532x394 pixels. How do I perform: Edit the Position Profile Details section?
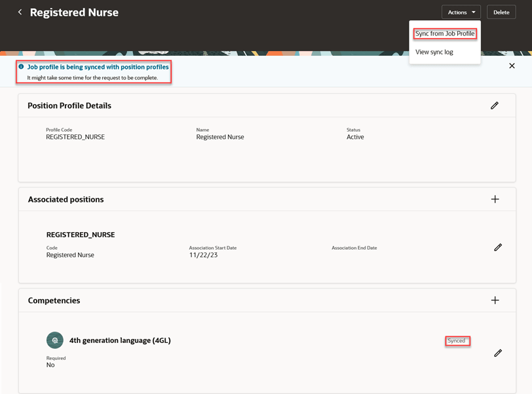(495, 105)
